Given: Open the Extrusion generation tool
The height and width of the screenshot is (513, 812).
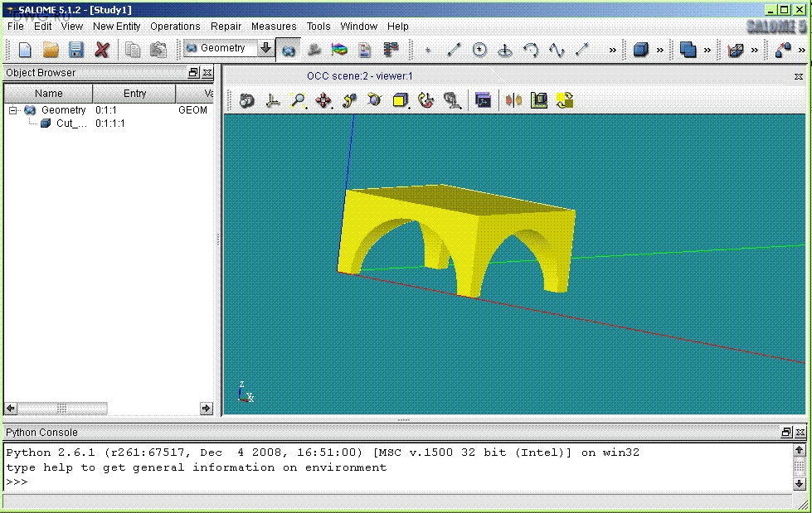Looking at the screenshot, I should (736, 50).
